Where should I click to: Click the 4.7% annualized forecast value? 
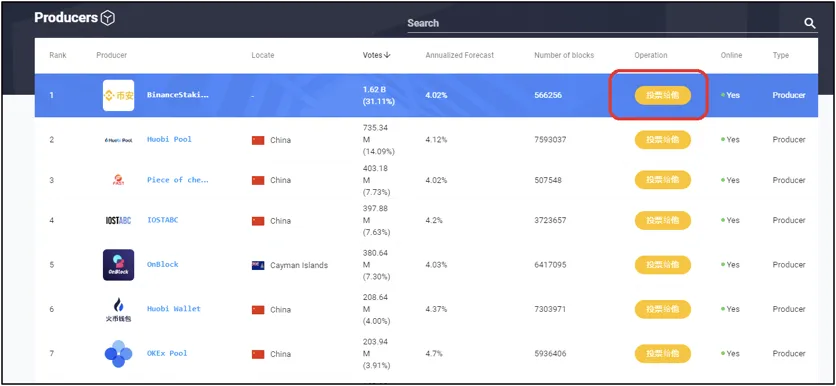434,353
